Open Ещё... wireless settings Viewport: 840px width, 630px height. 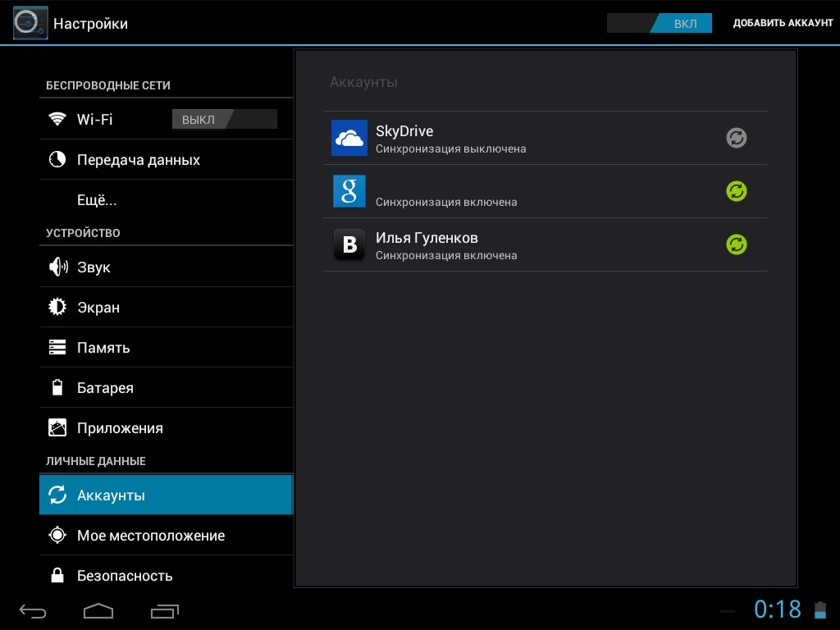pyautogui.click(x=166, y=200)
